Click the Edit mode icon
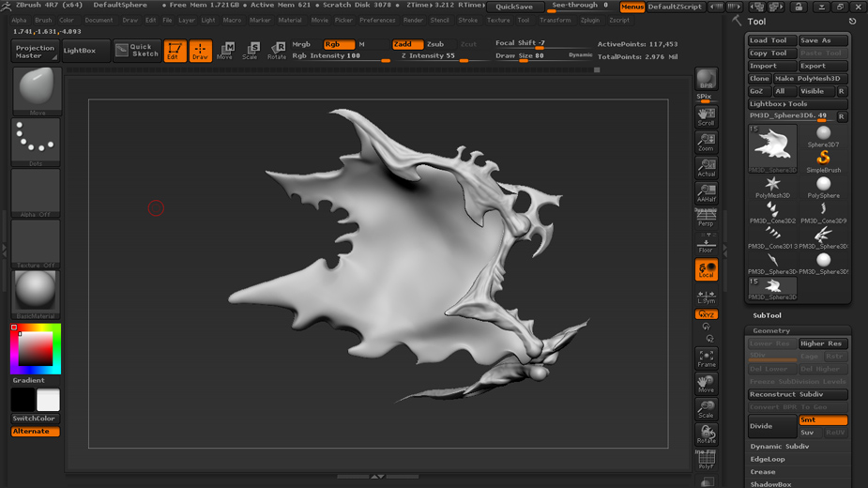Viewport: 868px width, 488px height. pos(175,51)
